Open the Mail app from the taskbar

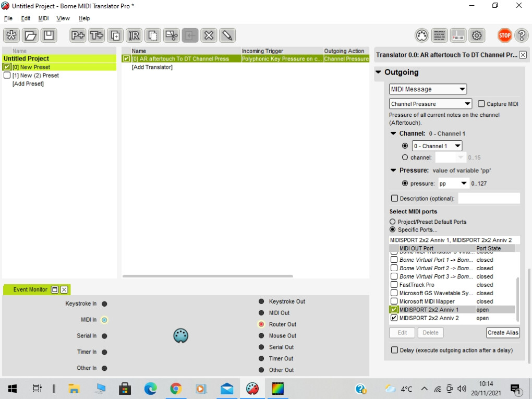tap(227, 389)
